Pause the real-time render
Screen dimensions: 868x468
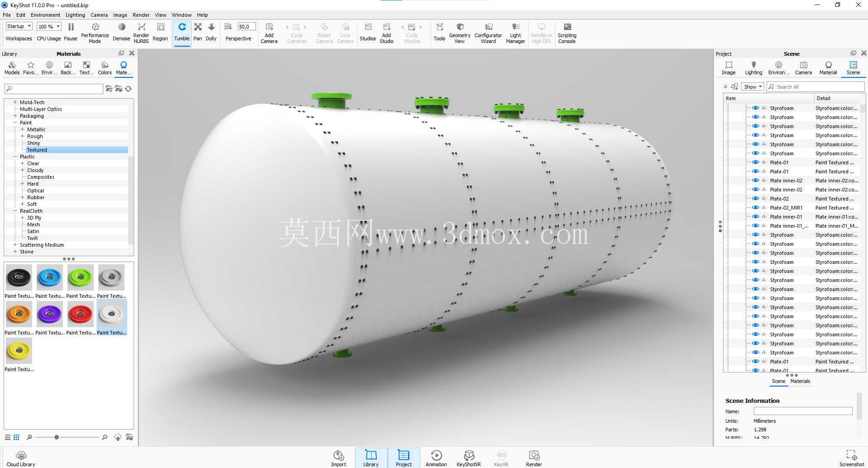pyautogui.click(x=71, y=32)
